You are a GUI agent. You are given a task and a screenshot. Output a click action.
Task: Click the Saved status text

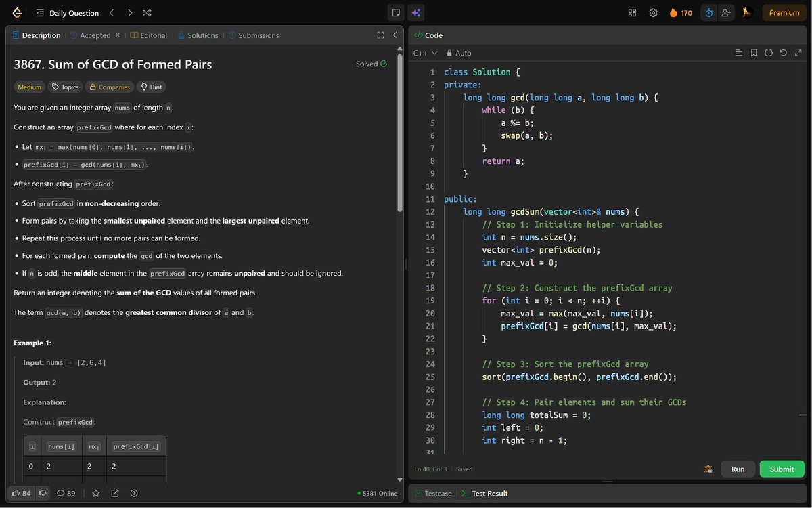pos(464,469)
